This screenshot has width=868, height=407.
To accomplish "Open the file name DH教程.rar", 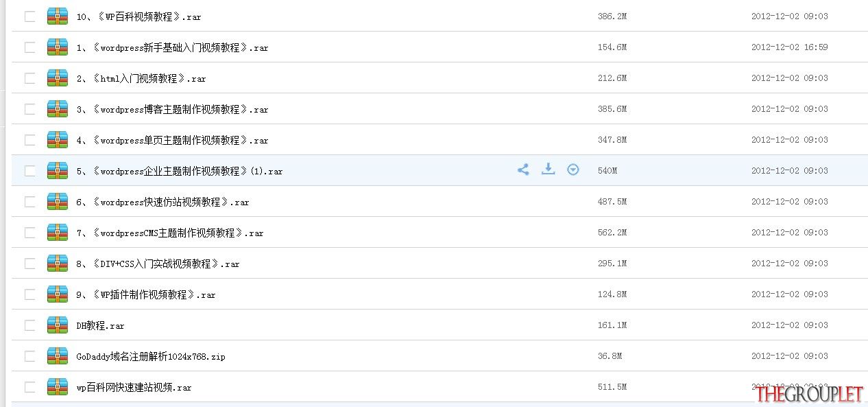I will pyautogui.click(x=101, y=325).
